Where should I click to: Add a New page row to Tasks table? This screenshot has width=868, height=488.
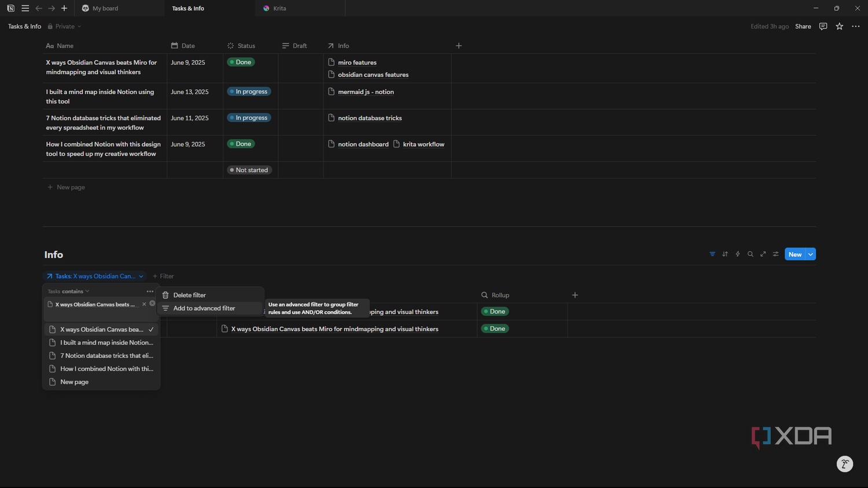67,187
